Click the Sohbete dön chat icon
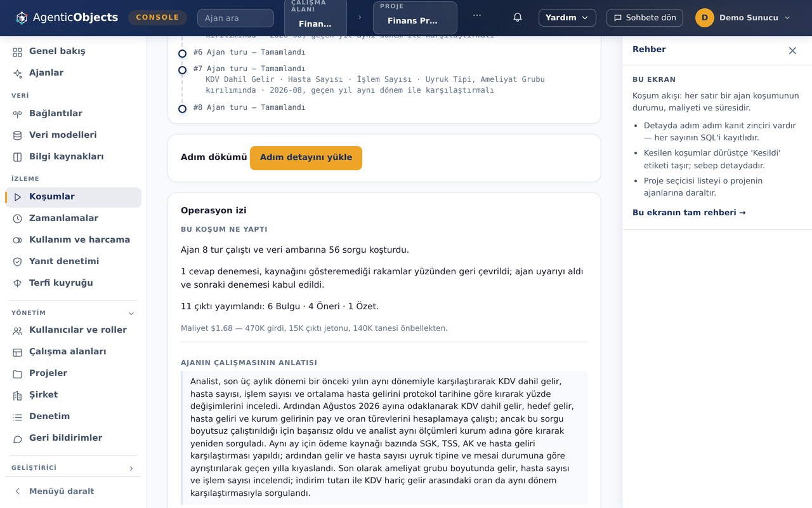Viewport: 812px width, 508px height. 618,18
